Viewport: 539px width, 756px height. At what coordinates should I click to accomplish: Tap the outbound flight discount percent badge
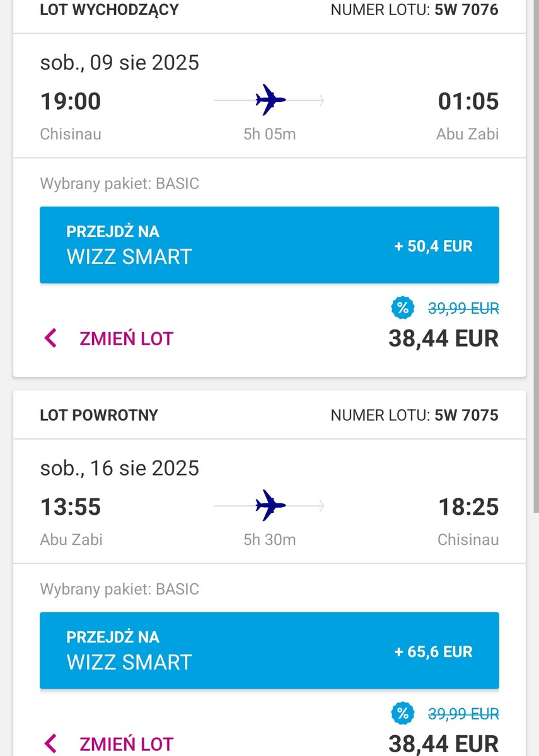click(x=403, y=308)
